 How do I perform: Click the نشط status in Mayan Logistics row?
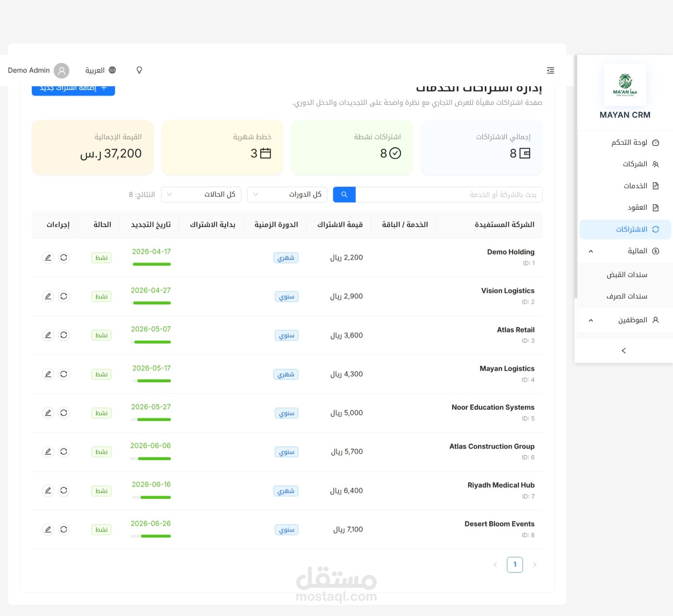102,375
